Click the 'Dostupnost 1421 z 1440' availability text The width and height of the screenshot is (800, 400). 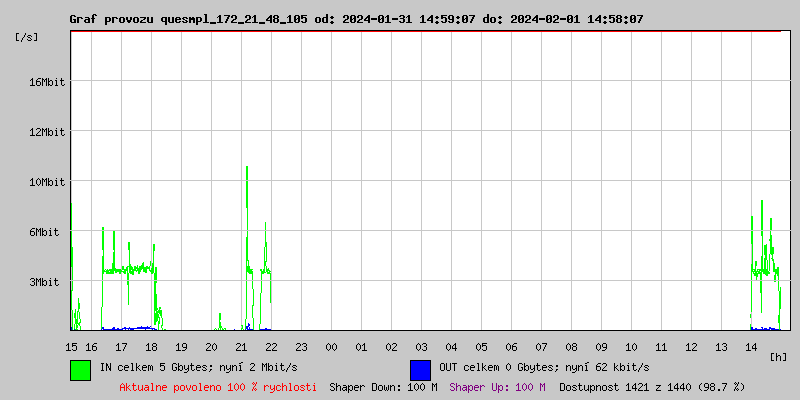[652, 387]
